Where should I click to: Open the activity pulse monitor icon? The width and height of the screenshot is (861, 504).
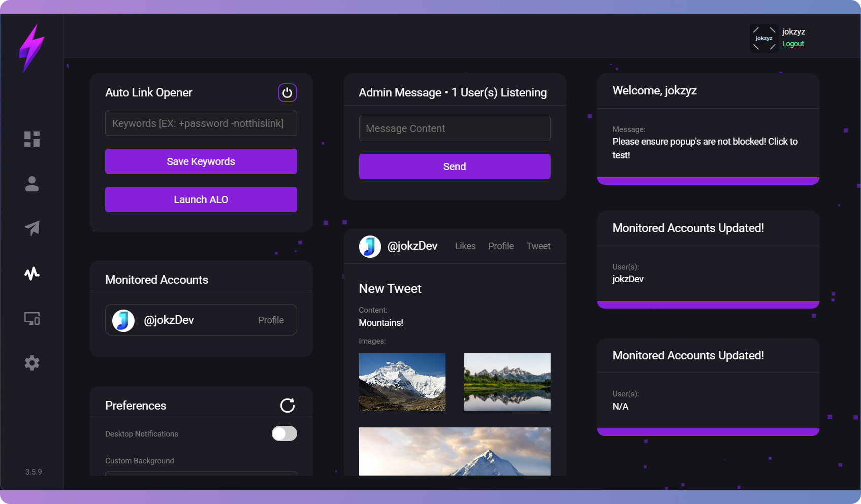tap(32, 274)
